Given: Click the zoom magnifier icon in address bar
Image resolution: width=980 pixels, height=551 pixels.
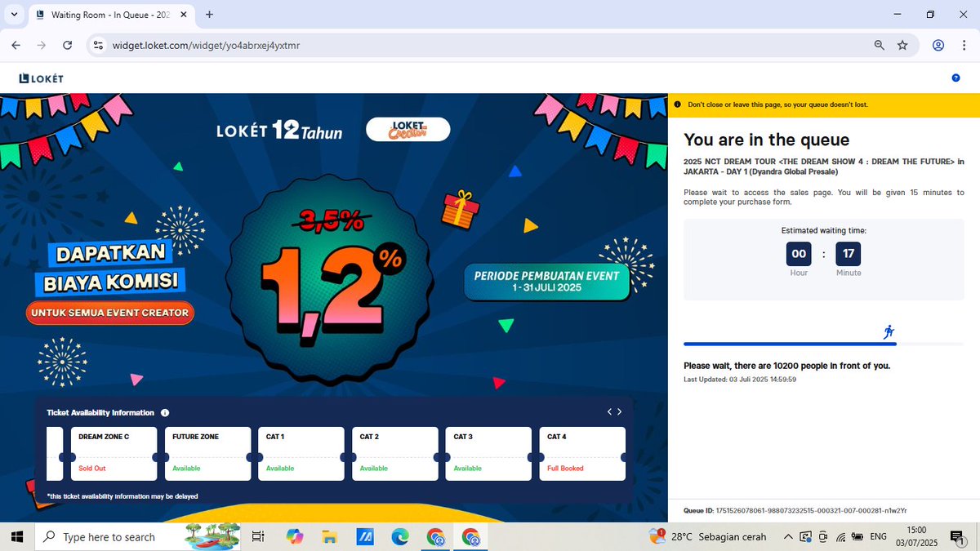Looking at the screenshot, I should 880,46.
